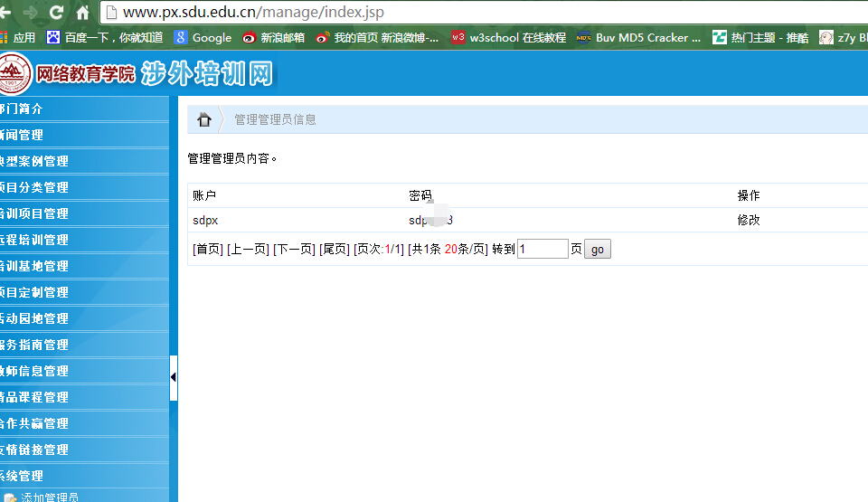Open the 新浪邮箱 bookmark
Viewport: 868px width, 502px height.
pyautogui.click(x=273, y=38)
